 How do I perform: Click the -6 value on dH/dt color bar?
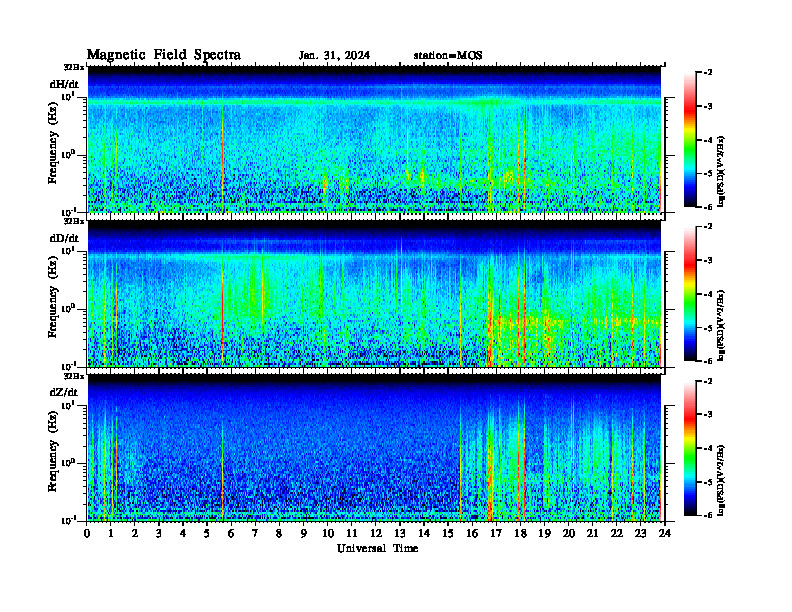coord(708,207)
